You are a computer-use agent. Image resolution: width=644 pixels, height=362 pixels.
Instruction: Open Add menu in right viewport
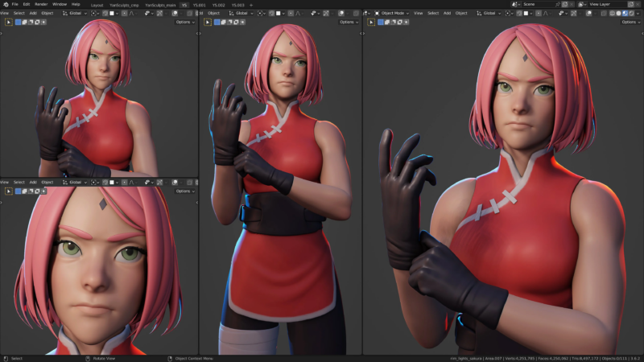(x=447, y=13)
